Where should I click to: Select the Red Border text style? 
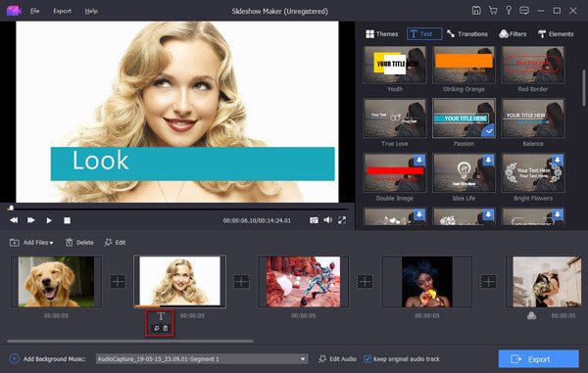[533, 65]
